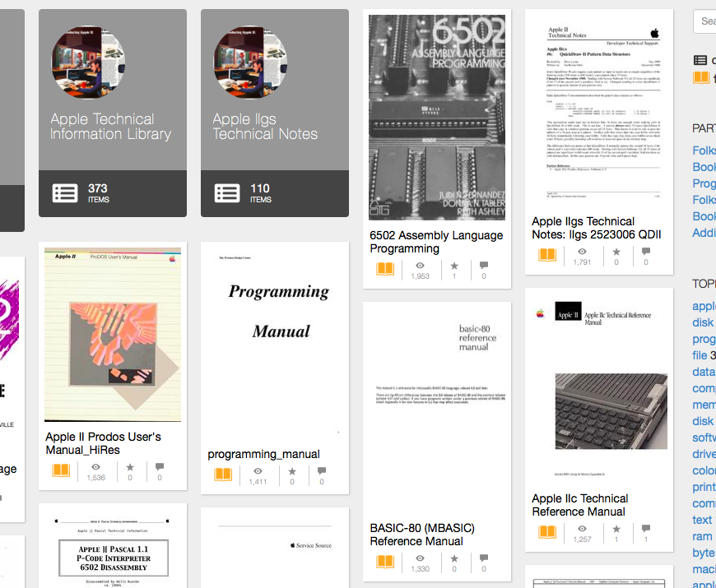The image size is (716, 588).
Task: Click the Apple II ProDOS User's Manual cover
Action: coord(113,335)
